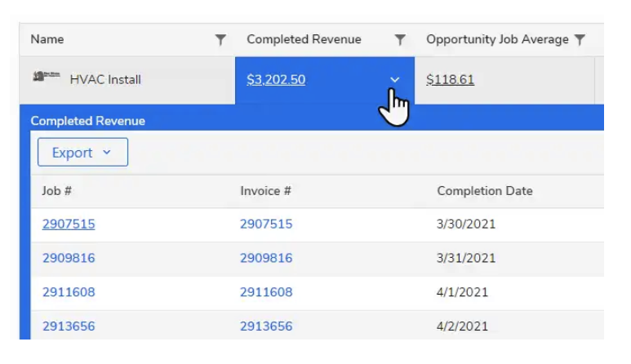
Task: Open invoice 2907515
Action: click(266, 224)
